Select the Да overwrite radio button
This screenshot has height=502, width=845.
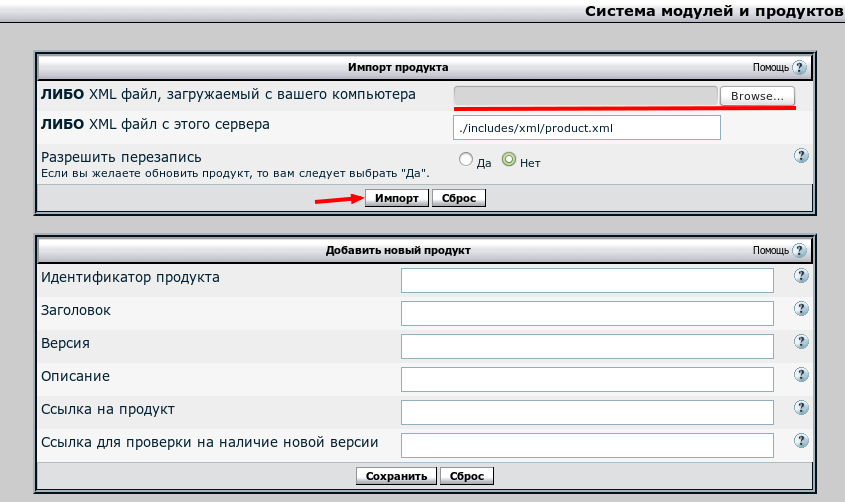pyautogui.click(x=465, y=159)
